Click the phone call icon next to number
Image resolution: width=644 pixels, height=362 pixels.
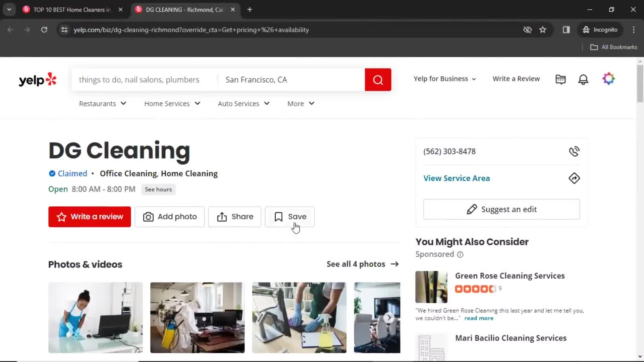click(574, 151)
